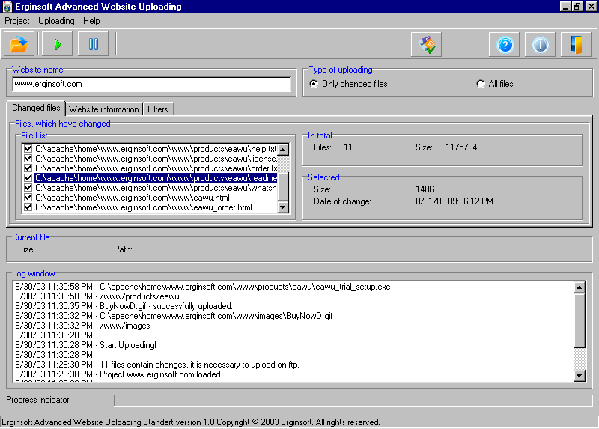
Task: Uncheck the license file checkbox
Action: [28, 158]
